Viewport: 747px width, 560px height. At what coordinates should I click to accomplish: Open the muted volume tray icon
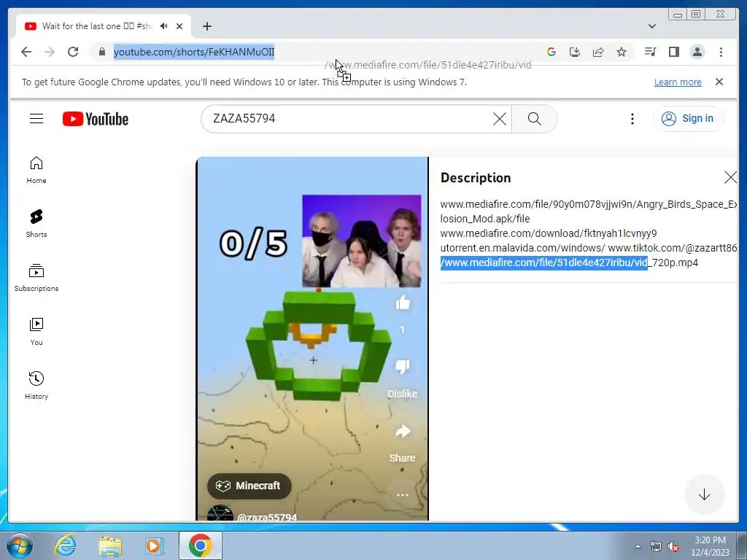673,546
